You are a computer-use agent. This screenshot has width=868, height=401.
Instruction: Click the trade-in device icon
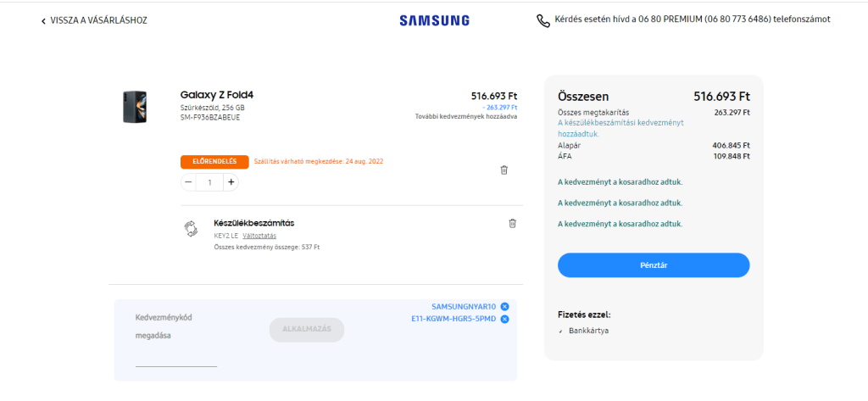point(191,227)
